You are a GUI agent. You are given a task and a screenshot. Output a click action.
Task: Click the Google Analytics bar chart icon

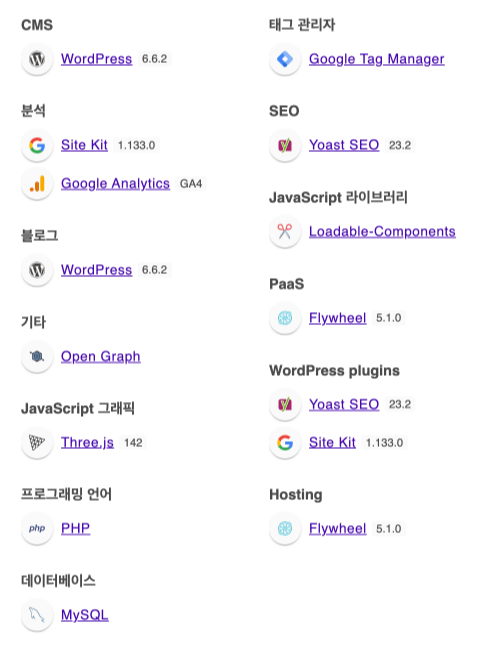(37, 184)
